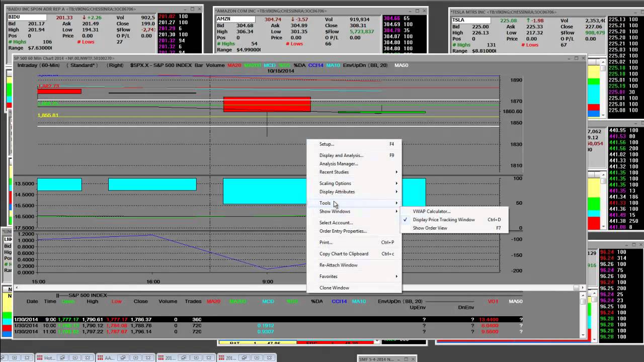The width and height of the screenshot is (644, 362).
Task: Click the Trades column header in data table
Action: click(193, 301)
